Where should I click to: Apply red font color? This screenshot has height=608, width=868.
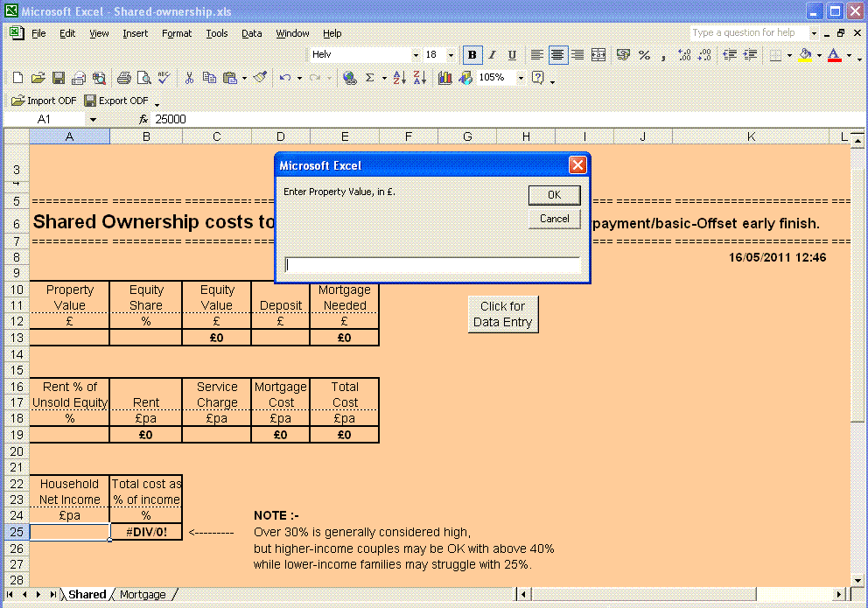(834, 55)
